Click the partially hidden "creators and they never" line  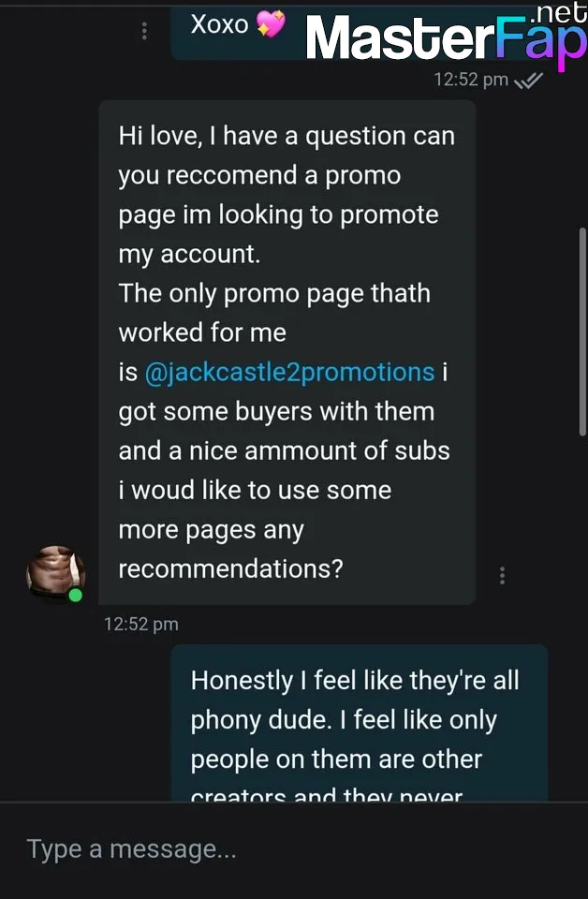[x=327, y=796]
